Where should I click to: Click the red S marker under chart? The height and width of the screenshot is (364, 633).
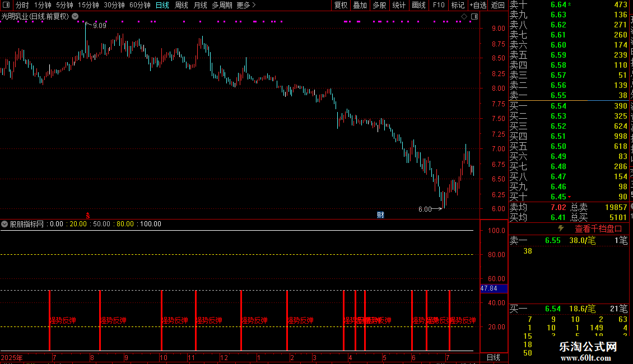(87, 216)
